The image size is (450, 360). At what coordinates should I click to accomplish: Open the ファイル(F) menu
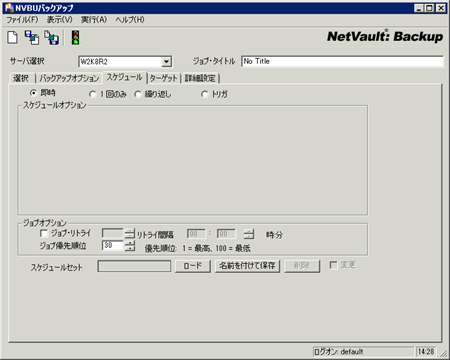tap(22, 20)
